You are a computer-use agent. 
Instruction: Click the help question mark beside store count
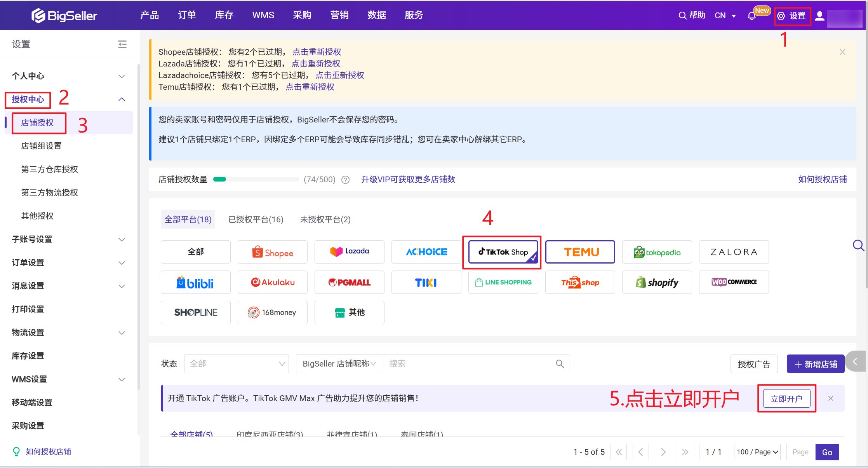(x=345, y=180)
